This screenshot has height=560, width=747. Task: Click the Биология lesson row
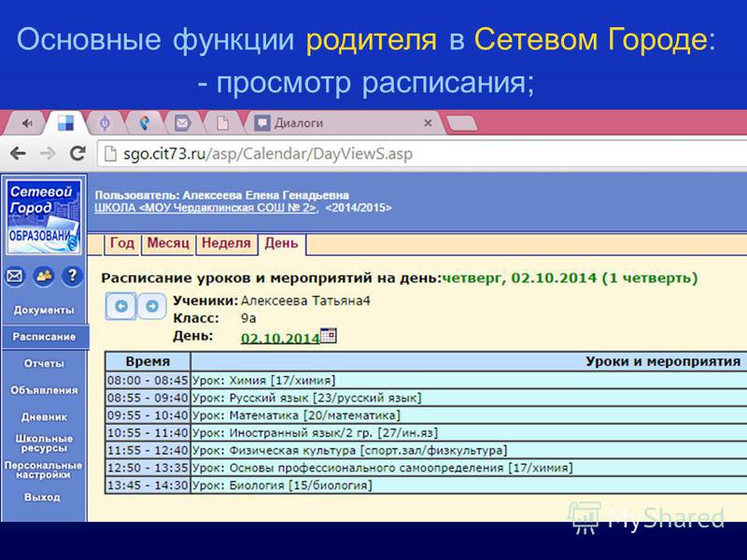[469, 485]
